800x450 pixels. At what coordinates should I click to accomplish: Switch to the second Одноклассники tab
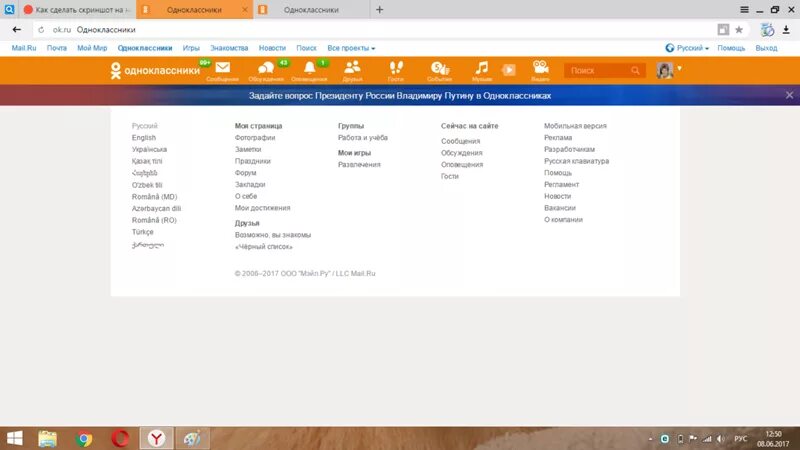311,10
